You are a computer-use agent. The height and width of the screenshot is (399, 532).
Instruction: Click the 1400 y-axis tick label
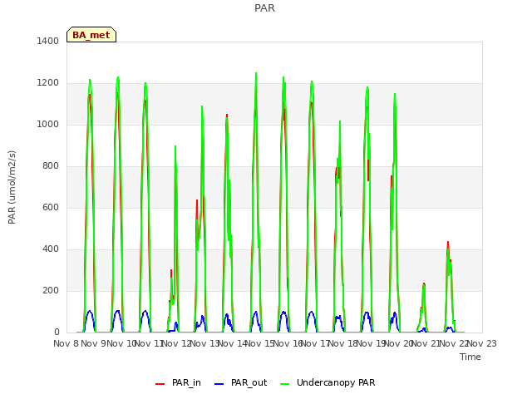pos(48,41)
